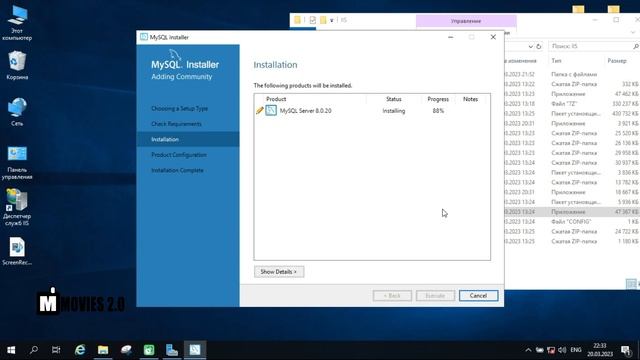Click the Installing status text
The height and width of the screenshot is (360, 640).
[393, 111]
